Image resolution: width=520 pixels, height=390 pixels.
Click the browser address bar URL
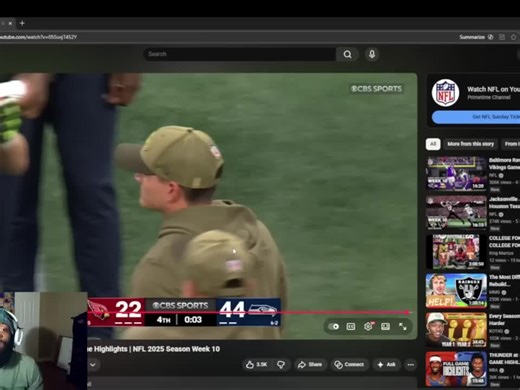coord(38,37)
